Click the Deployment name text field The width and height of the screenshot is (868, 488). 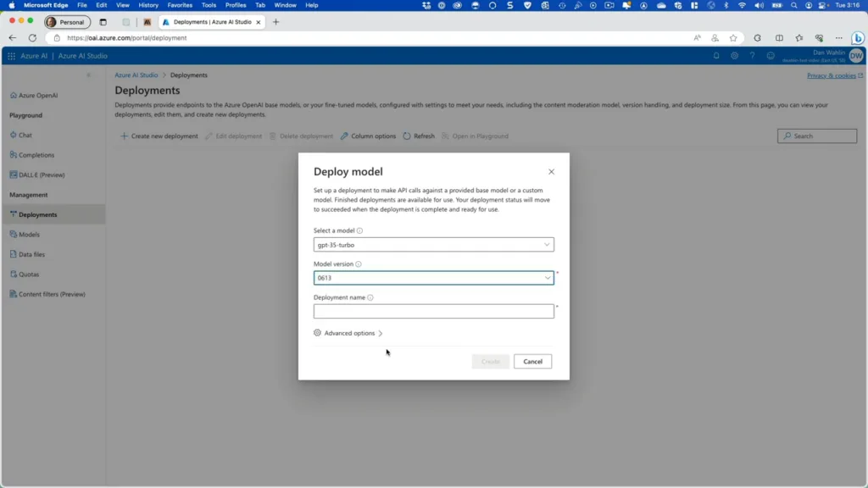coord(433,311)
